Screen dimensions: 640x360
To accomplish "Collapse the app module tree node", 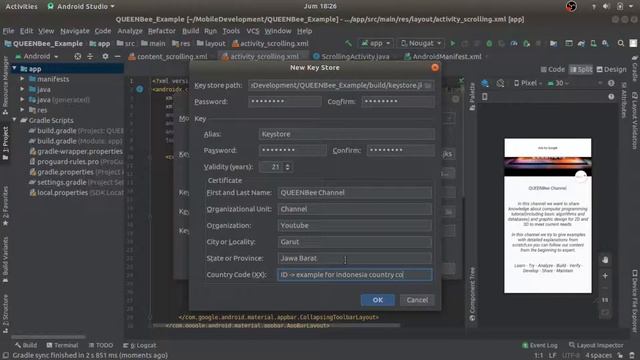I will (x=15, y=69).
